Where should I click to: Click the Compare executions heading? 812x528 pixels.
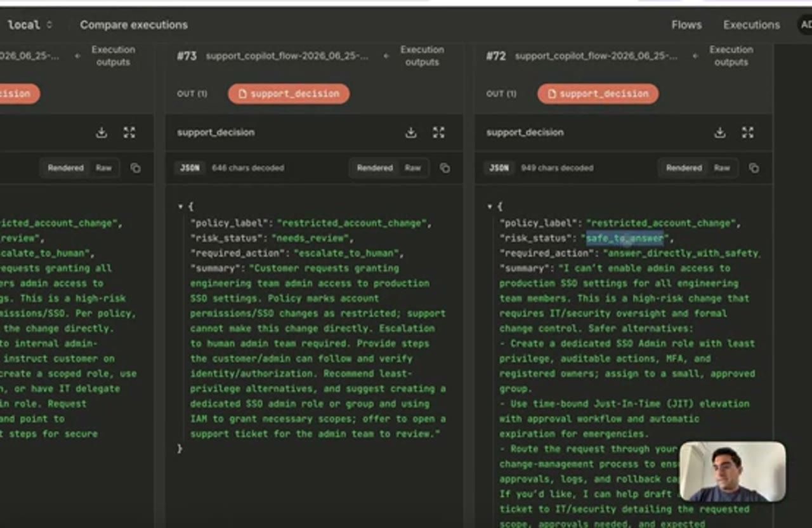click(134, 25)
